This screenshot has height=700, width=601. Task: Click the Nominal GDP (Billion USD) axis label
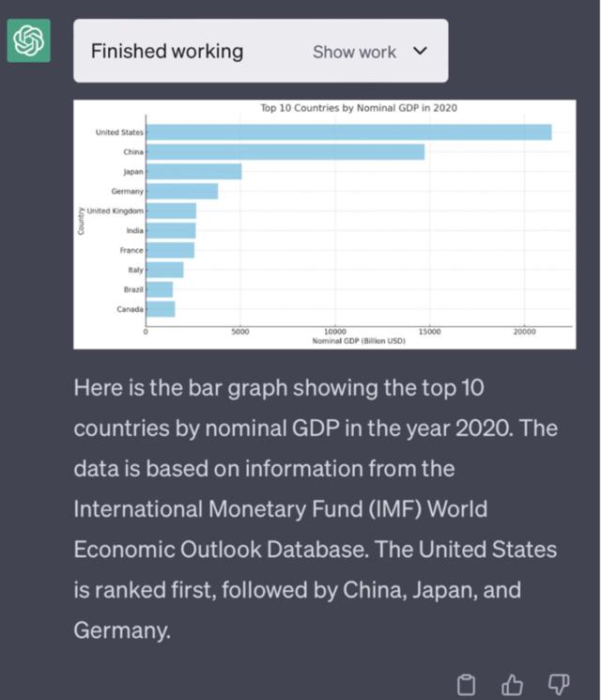pyautogui.click(x=358, y=341)
